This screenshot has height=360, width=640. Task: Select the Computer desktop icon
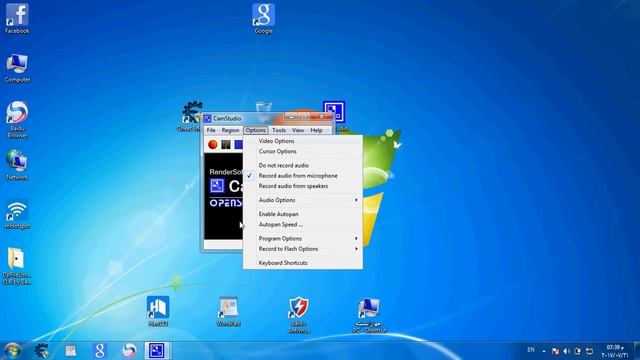pyautogui.click(x=17, y=68)
